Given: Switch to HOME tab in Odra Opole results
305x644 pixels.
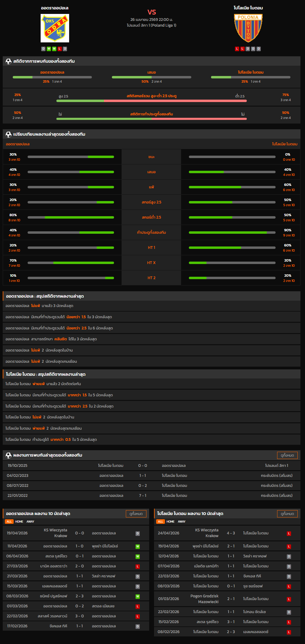Looking at the screenshot, I should coord(19,522).
